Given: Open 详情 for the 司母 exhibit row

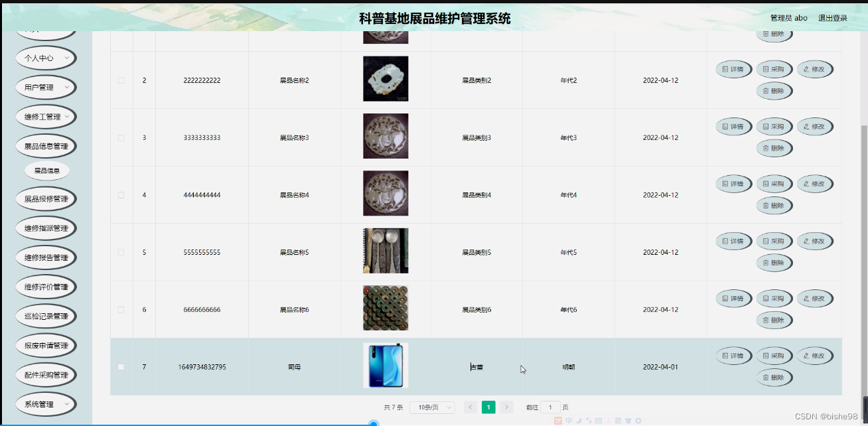Looking at the screenshot, I should point(733,356).
